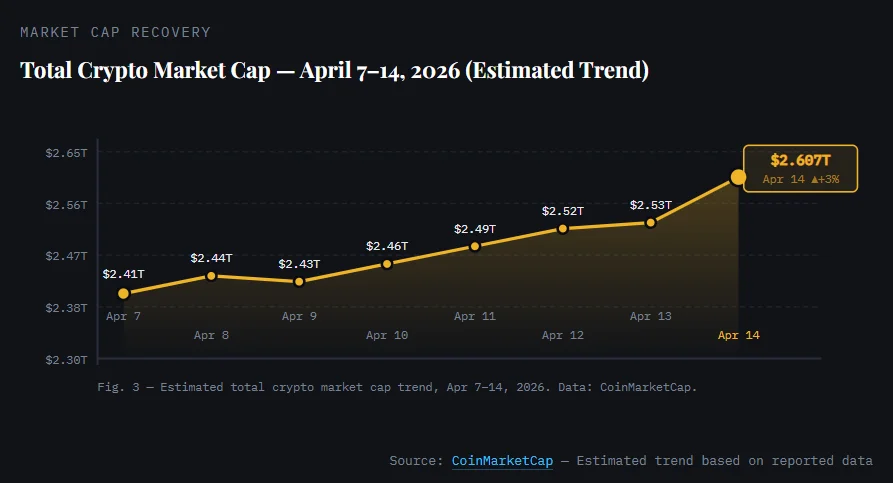Click the data point for $2.49T
This screenshot has height=483, width=893.
click(475, 246)
